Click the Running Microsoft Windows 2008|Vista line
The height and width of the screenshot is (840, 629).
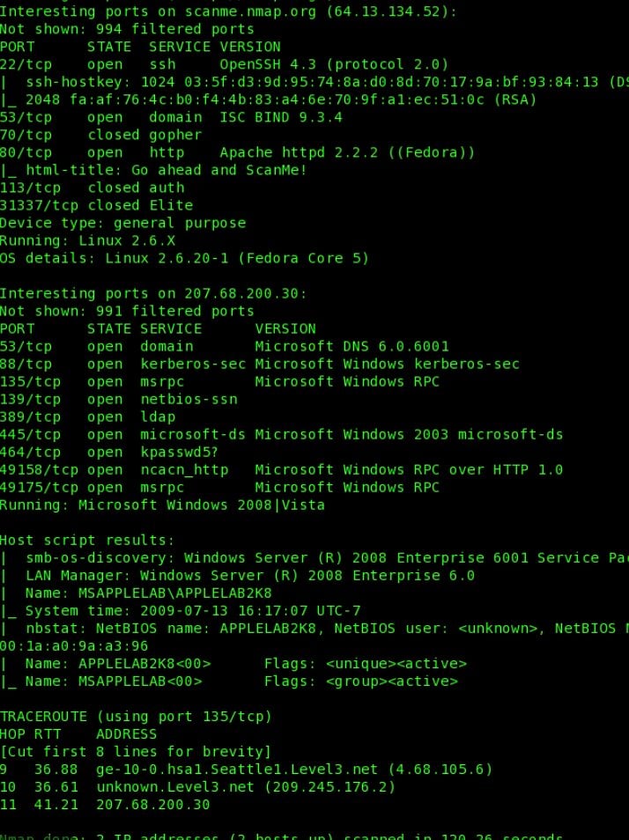tap(162, 505)
